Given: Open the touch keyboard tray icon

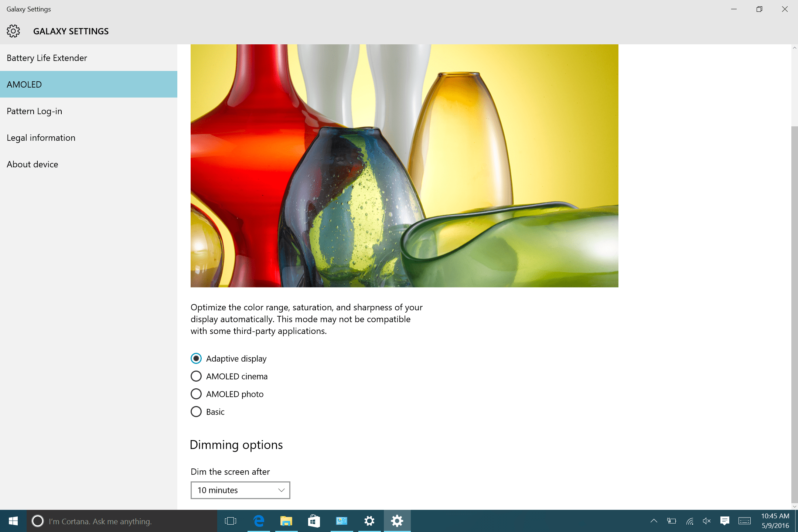Looking at the screenshot, I should (x=744, y=521).
